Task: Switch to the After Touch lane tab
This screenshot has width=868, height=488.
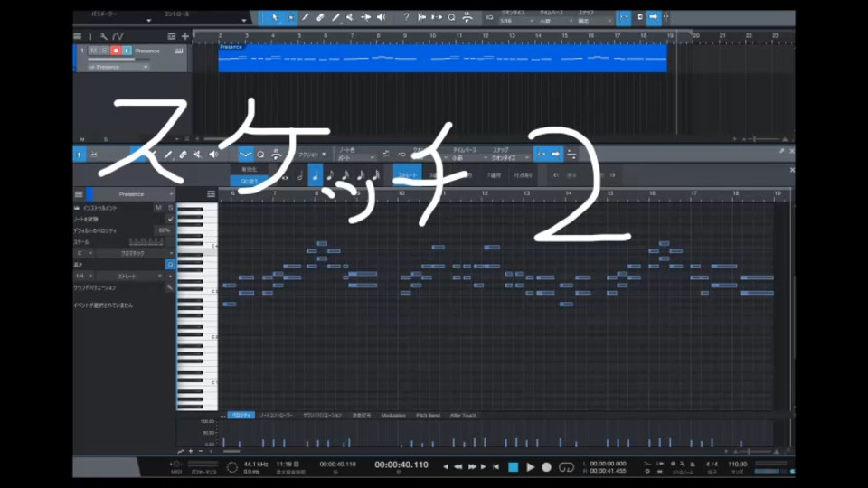Action: 463,416
